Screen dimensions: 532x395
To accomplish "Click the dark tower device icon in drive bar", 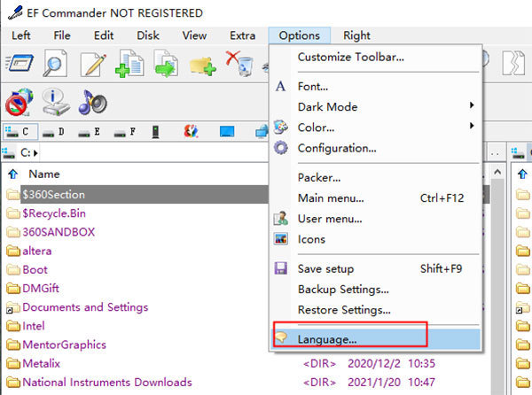I will click(155, 132).
